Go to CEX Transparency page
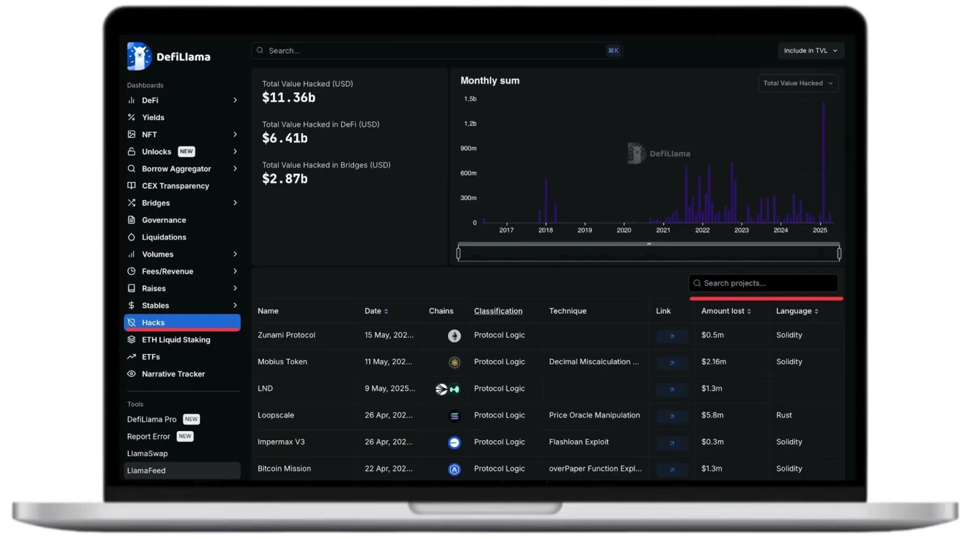 (x=175, y=186)
